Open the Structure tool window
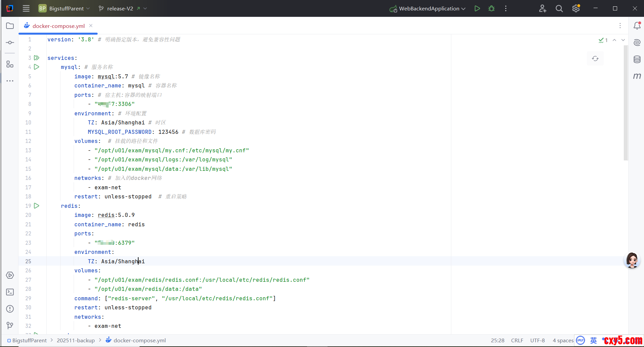The image size is (644, 347). pos(10,64)
